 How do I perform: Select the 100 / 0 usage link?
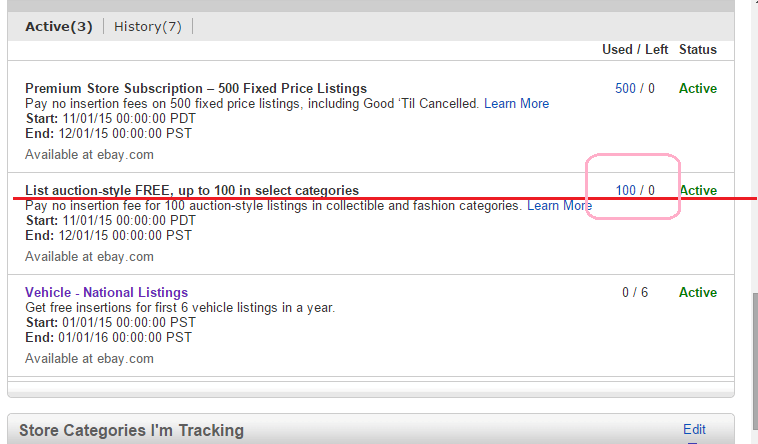pos(635,191)
